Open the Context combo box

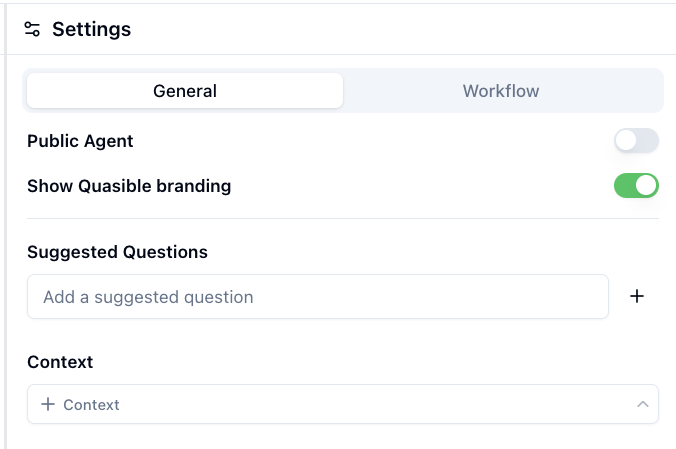(342, 404)
